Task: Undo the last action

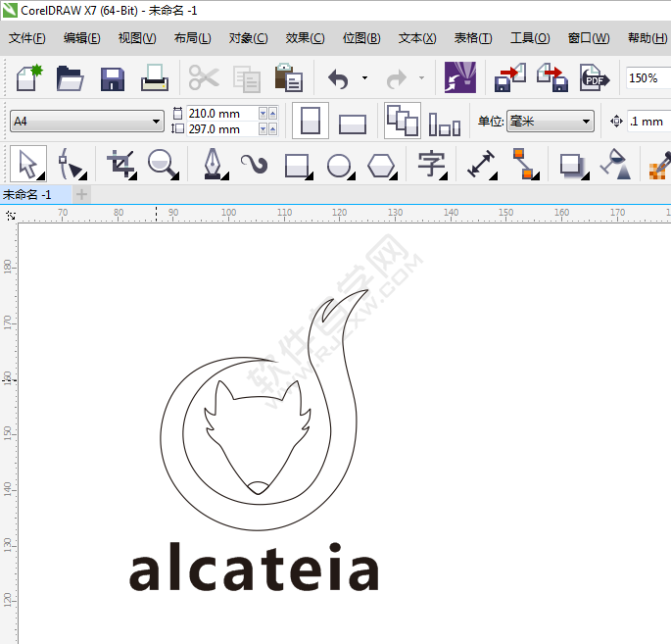Action: 338,78
